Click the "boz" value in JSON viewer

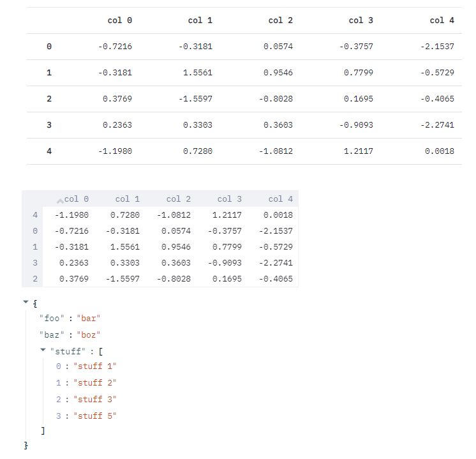89,335
